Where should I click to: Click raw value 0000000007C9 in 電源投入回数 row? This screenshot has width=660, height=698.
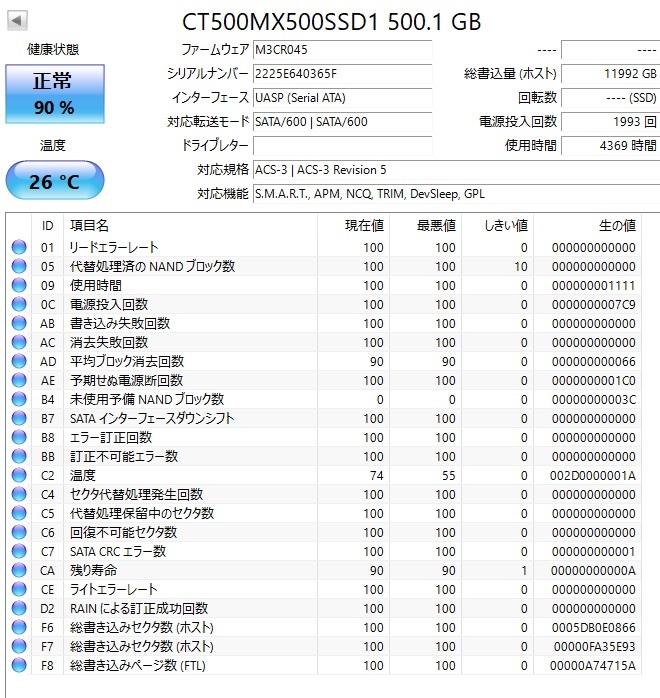(x=593, y=304)
